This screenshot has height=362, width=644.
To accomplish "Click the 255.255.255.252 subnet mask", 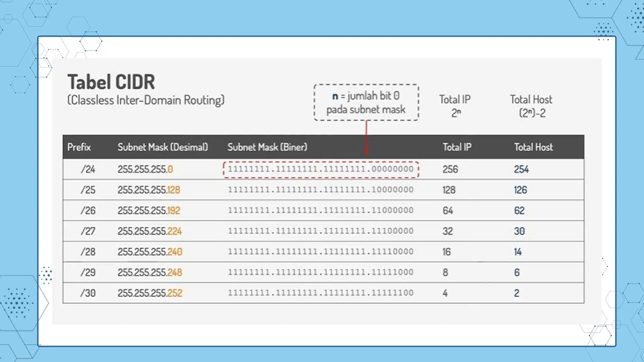I will pos(150,293).
